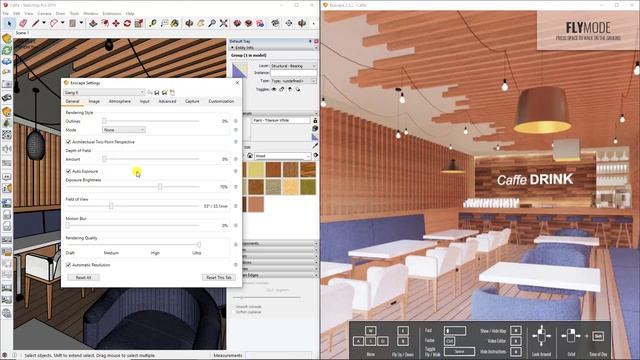Screen dimensions: 640x360
Task: Select the Offset tool icon
Action: (104, 23)
